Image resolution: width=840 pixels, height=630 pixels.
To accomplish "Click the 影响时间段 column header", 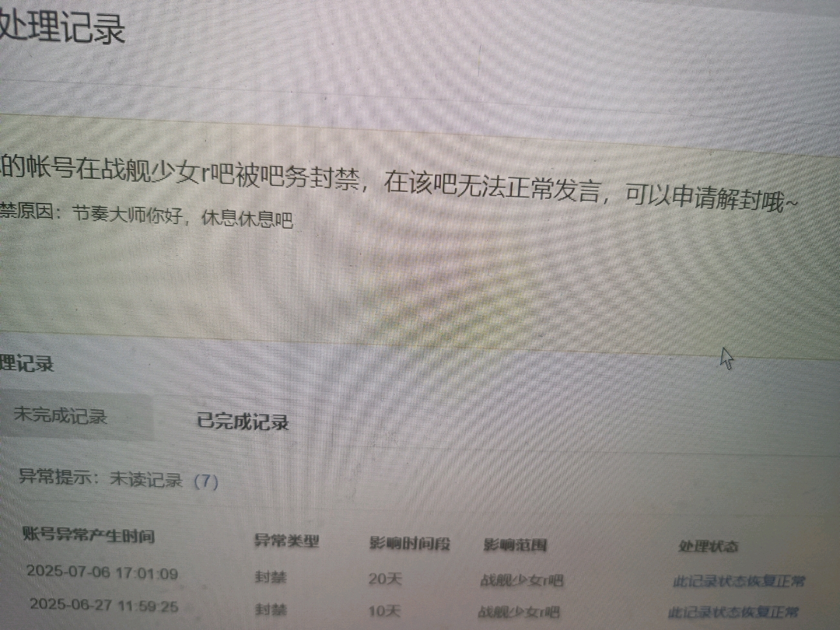I will (x=409, y=543).
